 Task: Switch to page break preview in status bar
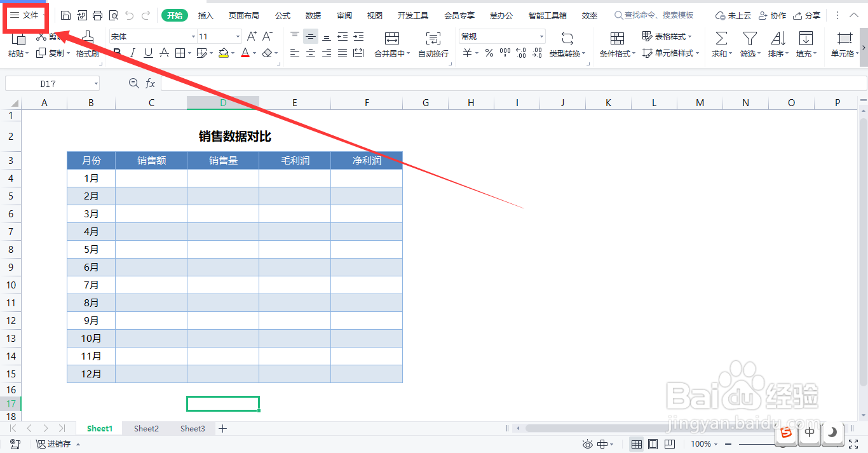coord(670,444)
